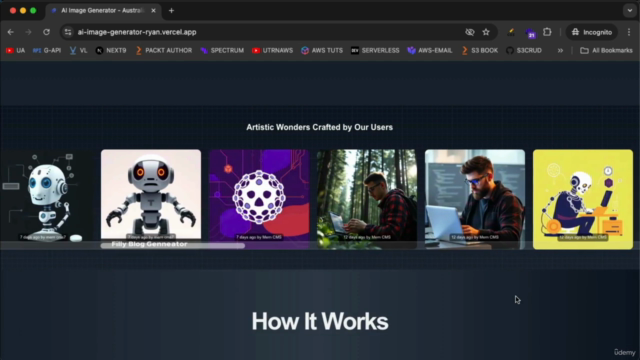Open the Extensions puzzle menu

(547, 32)
